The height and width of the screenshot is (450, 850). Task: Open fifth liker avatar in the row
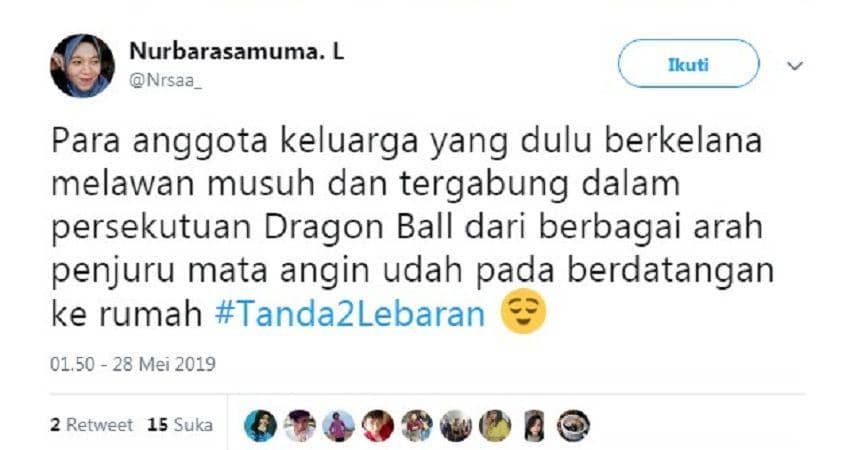pos(417,426)
